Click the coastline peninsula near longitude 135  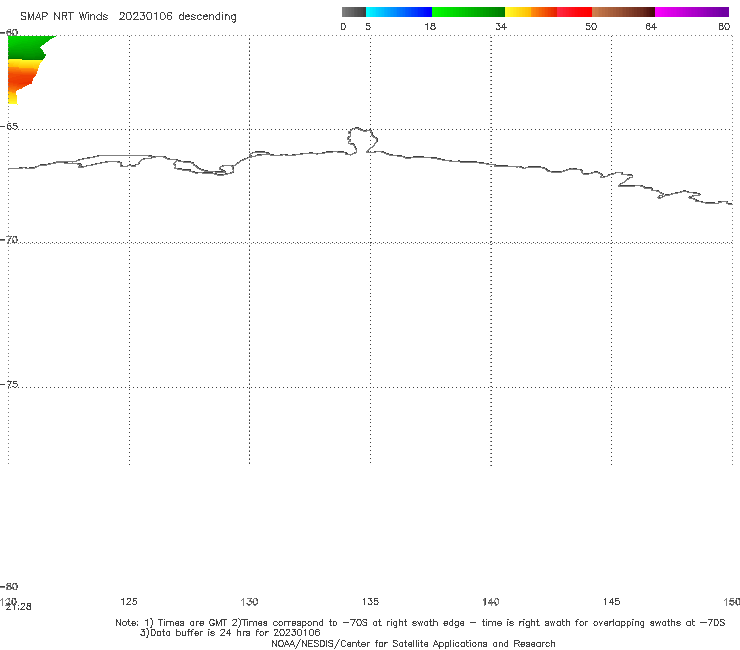click(x=362, y=140)
